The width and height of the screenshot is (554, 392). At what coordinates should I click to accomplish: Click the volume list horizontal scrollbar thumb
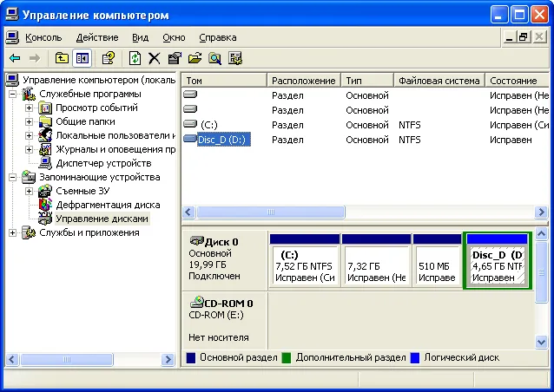tap(271, 212)
